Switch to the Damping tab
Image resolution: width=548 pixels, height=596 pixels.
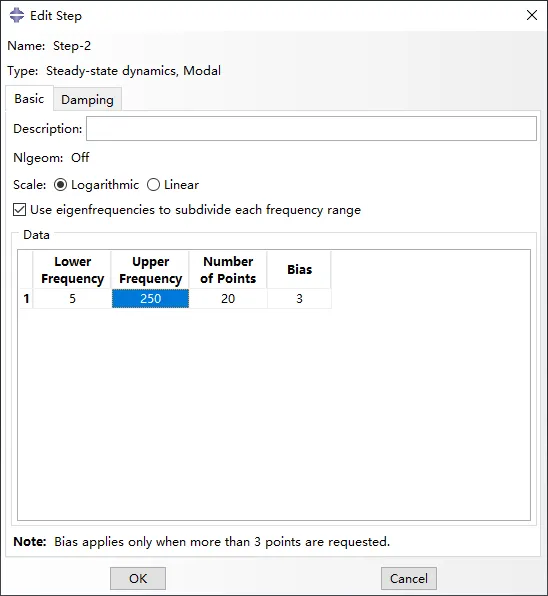point(87,100)
